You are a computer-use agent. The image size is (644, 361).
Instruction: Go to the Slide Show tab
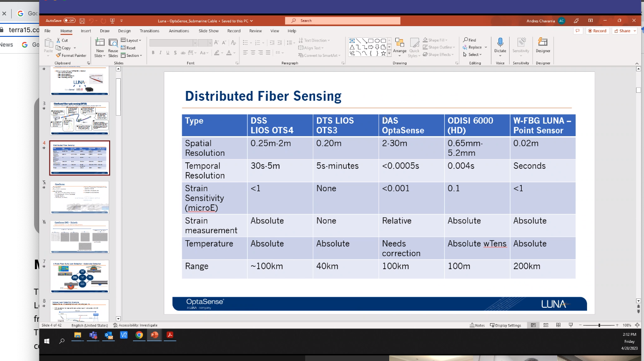pos(209,31)
